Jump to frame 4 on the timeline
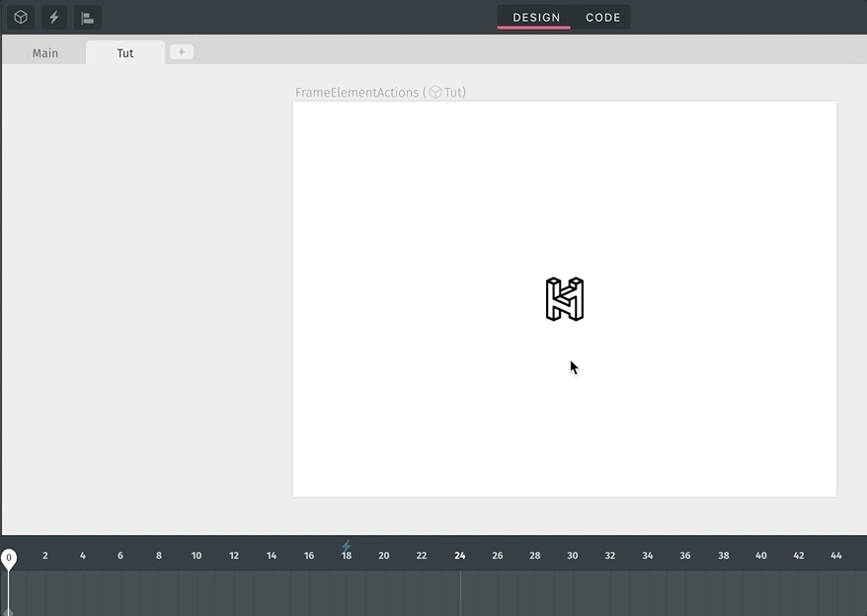The image size is (867, 616). [x=82, y=556]
